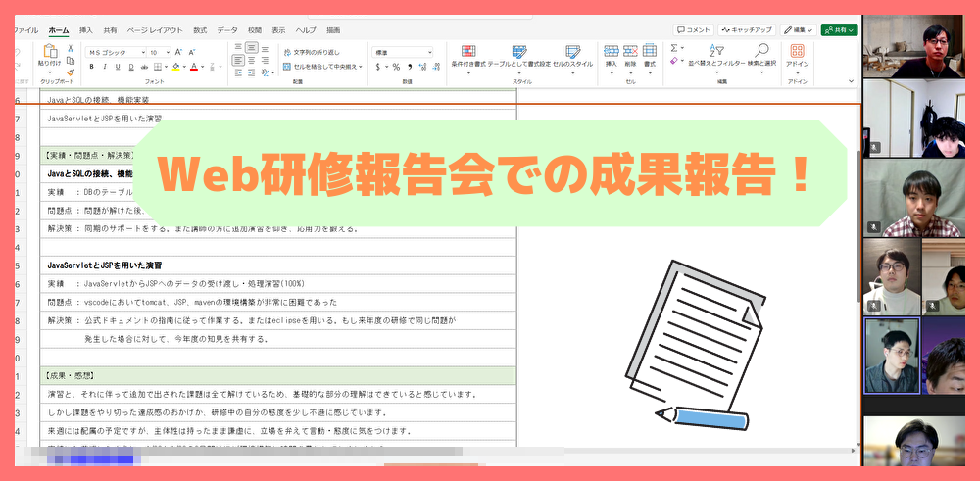The image size is (980, 481).
Task: Click the green Share (共有) button
Action: pos(839,30)
